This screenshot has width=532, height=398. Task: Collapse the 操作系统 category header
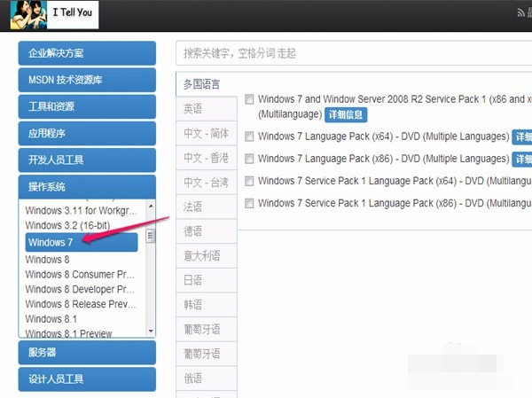click(86, 187)
